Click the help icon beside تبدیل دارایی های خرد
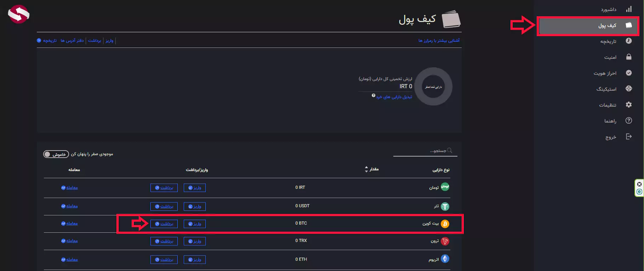644x271 pixels. point(374,96)
